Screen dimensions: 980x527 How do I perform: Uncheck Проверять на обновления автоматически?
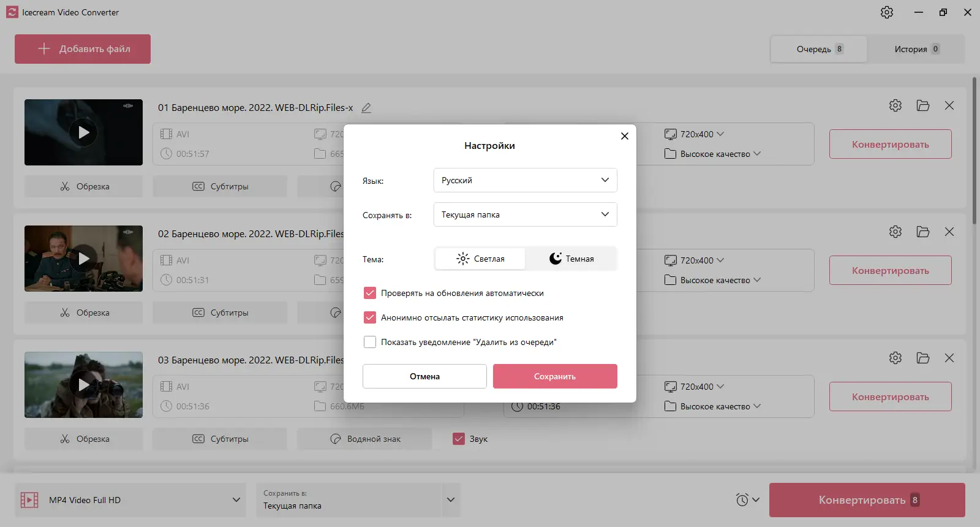pyautogui.click(x=370, y=293)
